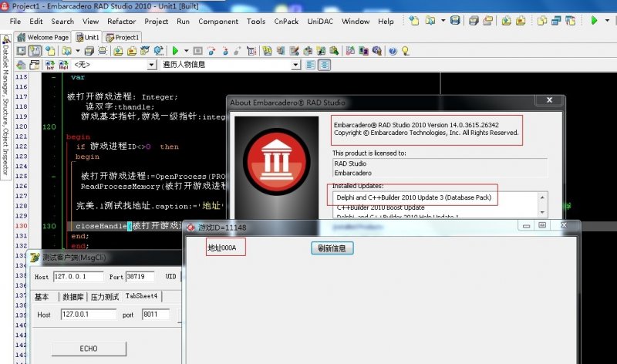Close the About Embarcadero RAD Studio dialog
The height and width of the screenshot is (364, 617).
coord(549,100)
